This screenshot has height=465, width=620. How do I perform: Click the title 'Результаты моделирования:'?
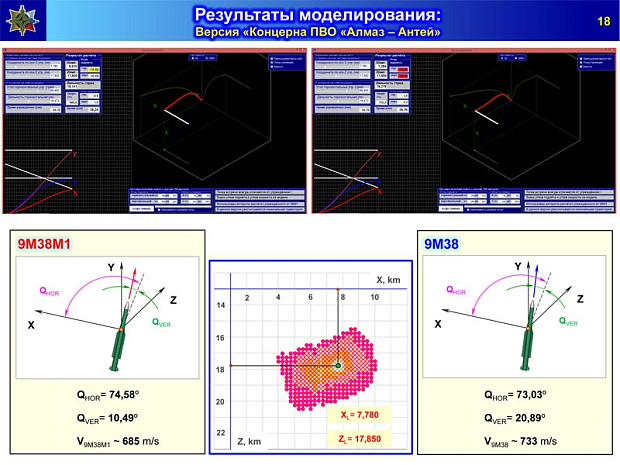click(318, 15)
